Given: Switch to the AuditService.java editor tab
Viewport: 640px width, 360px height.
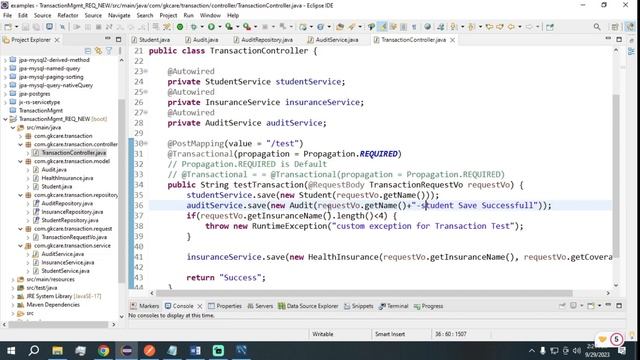Looking at the screenshot, I should [x=333, y=40].
